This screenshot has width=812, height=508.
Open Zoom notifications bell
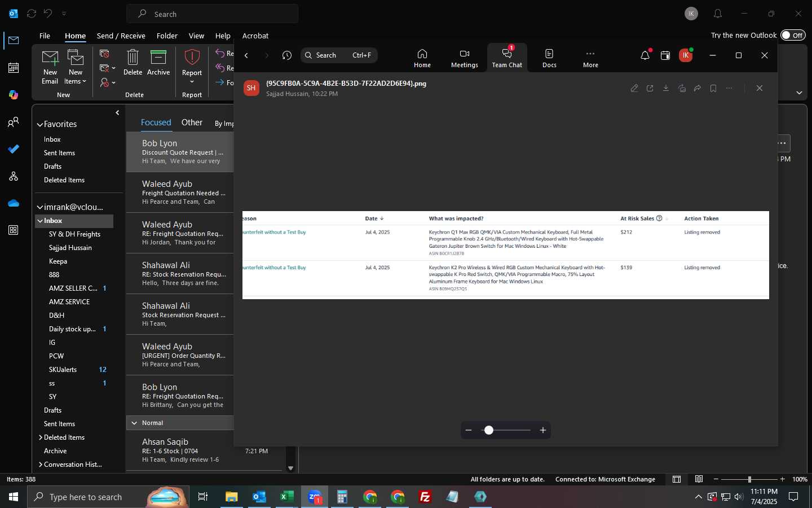645,55
